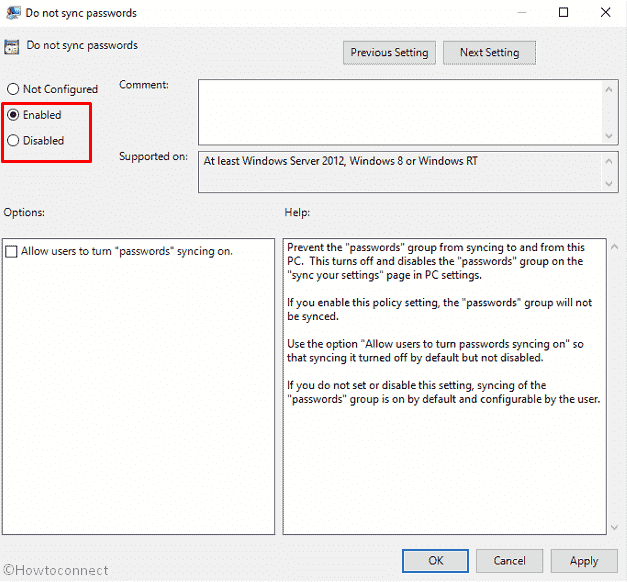Apply the policy setting
The height and width of the screenshot is (582, 627).
tap(583, 561)
